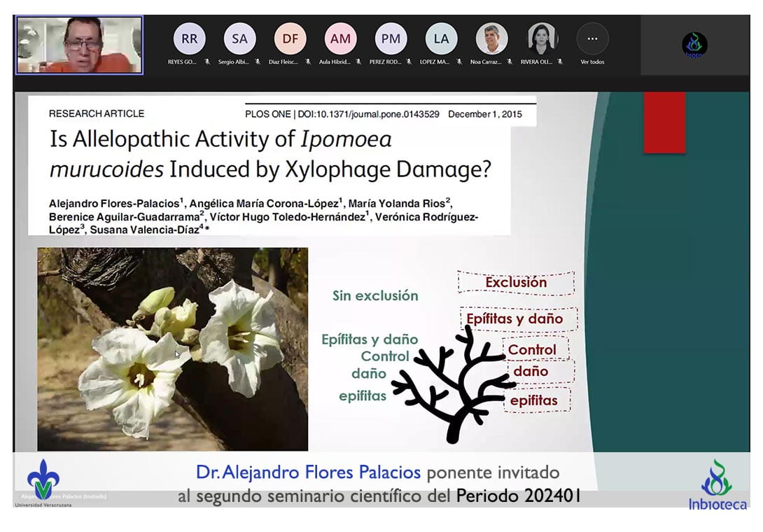Click muted mic icon beside Diaz Fleisc
Screen dimensions: 763x532
point(308,62)
